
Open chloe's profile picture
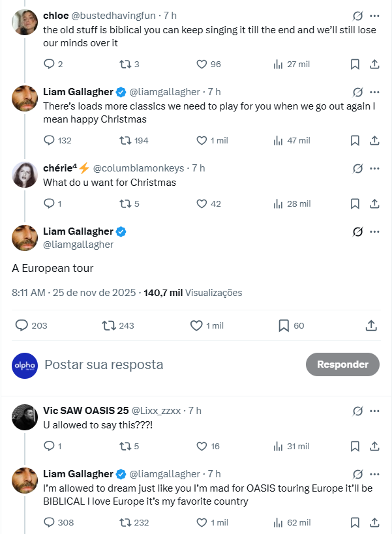pyautogui.click(x=25, y=22)
